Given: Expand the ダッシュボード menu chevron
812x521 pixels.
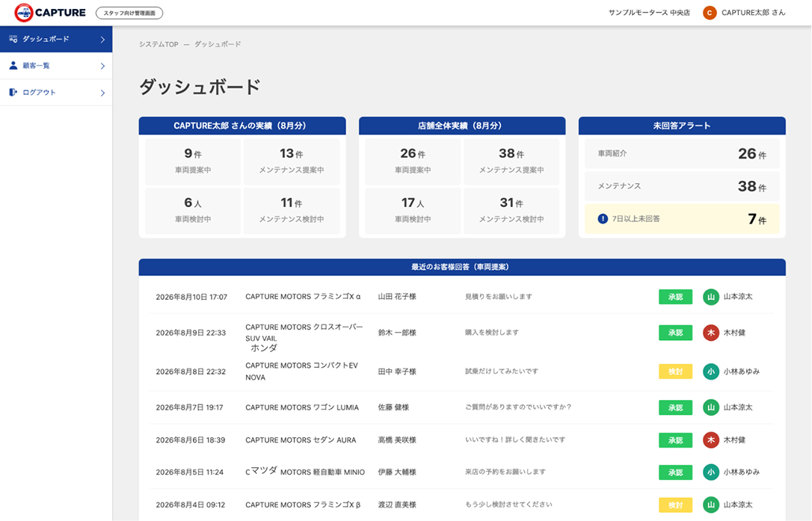Looking at the screenshot, I should (x=102, y=40).
